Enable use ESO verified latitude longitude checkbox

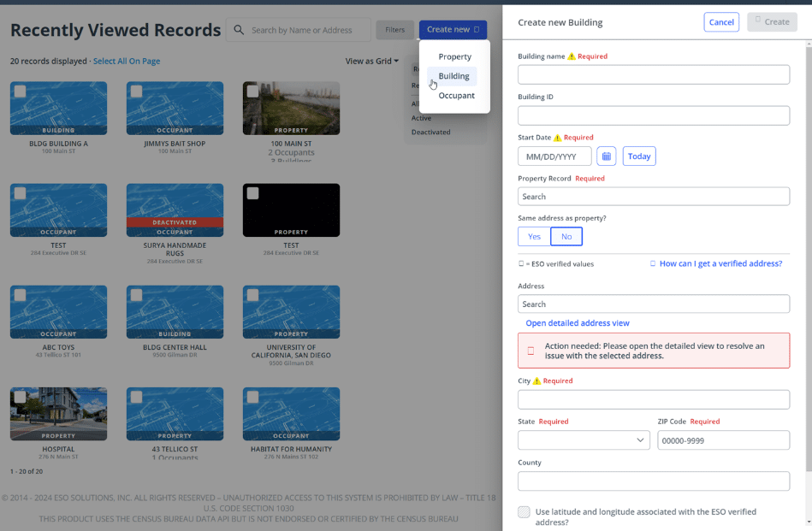pos(524,512)
